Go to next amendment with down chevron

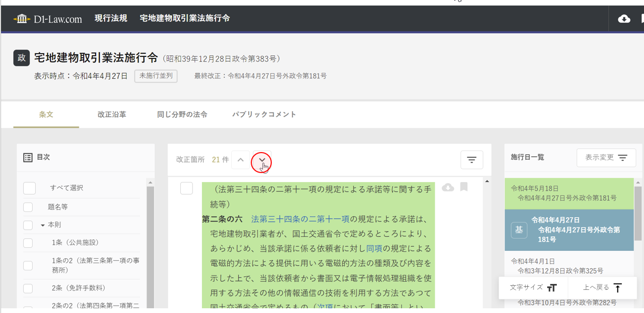click(262, 160)
